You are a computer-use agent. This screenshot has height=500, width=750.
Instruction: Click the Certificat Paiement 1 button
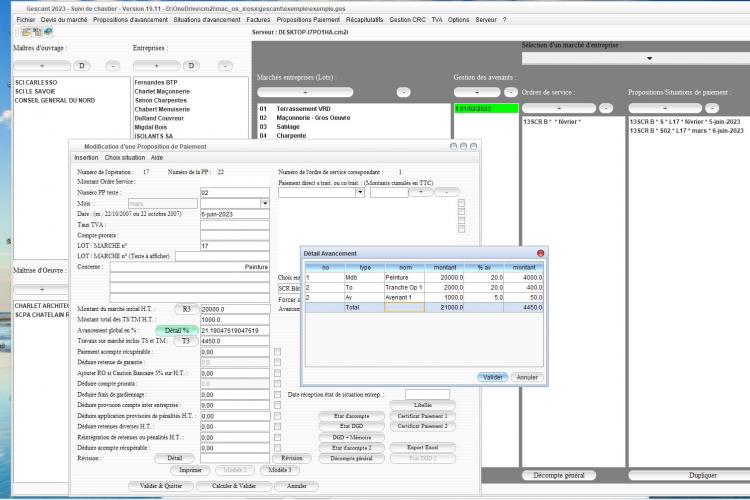[422, 416]
